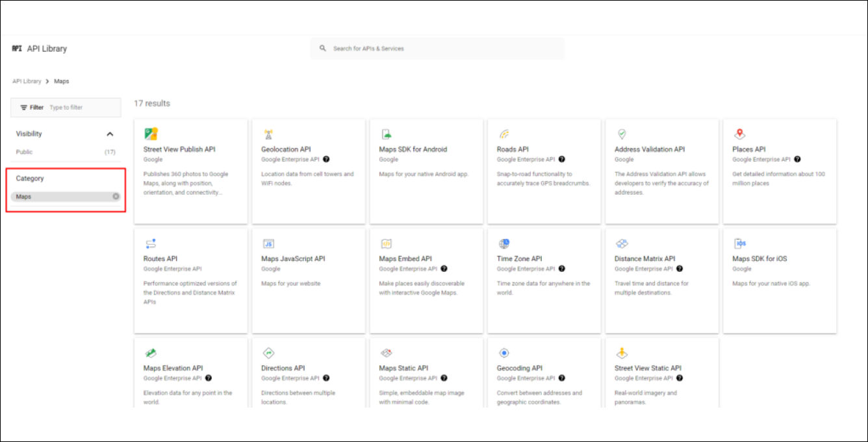This screenshot has width=868, height=442.
Task: Open the Maps SDK for iOS title
Action: [x=759, y=259]
